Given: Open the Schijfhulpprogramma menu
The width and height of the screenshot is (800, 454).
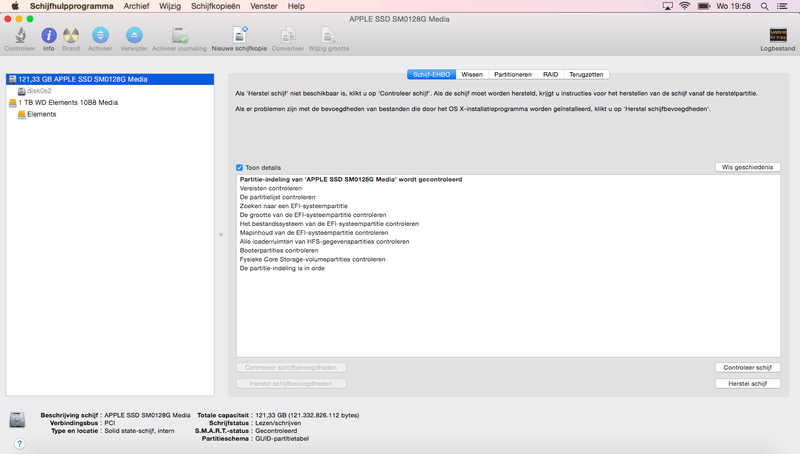Looking at the screenshot, I should coord(71,6).
